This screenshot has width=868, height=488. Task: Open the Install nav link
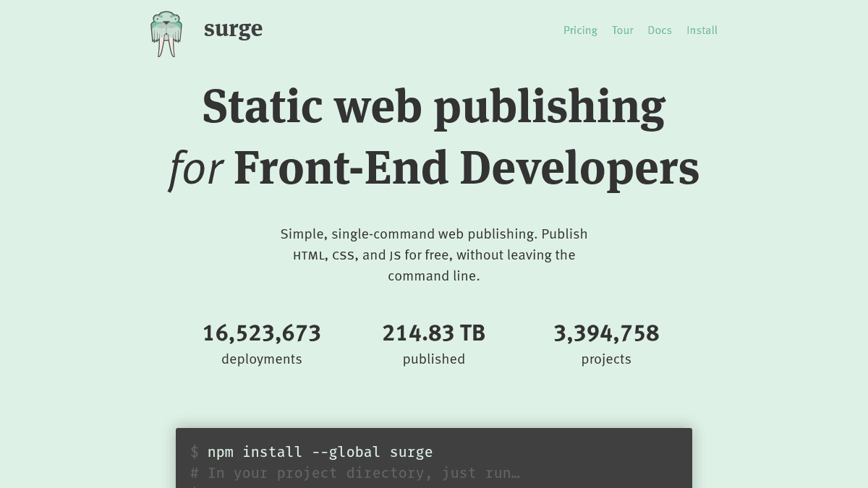[702, 30]
